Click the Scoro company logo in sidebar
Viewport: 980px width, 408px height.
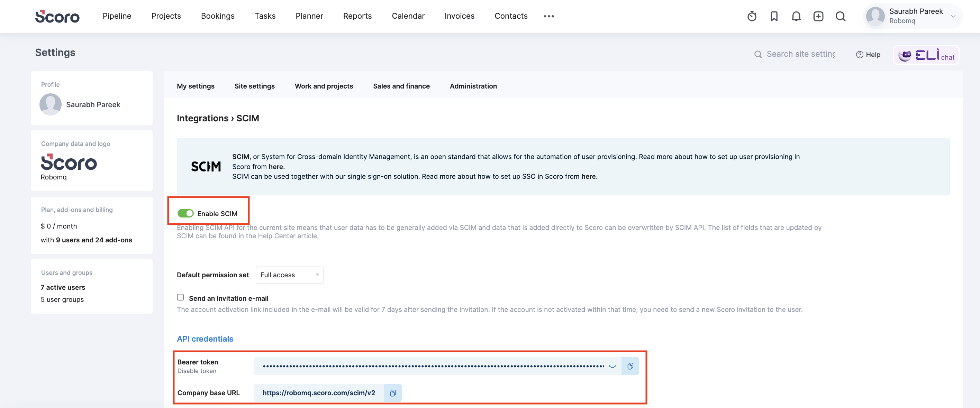(69, 161)
